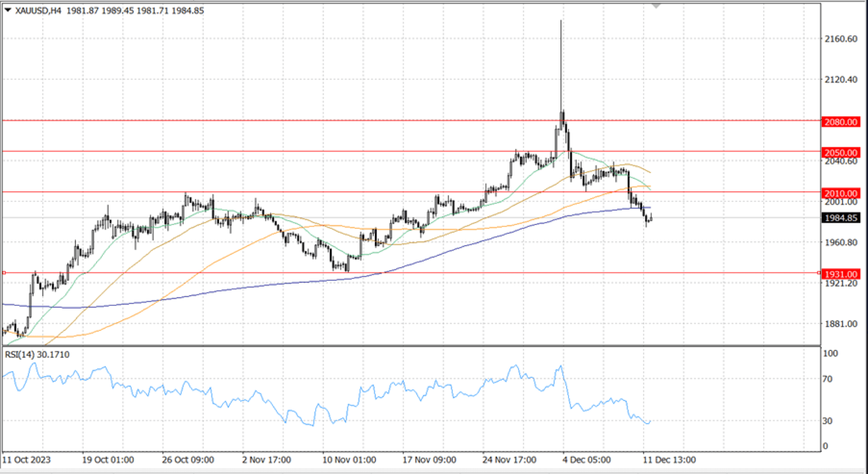This screenshot has height=474, width=868.
Task: Click the 2160.60 price scale label
Action: click(x=841, y=39)
